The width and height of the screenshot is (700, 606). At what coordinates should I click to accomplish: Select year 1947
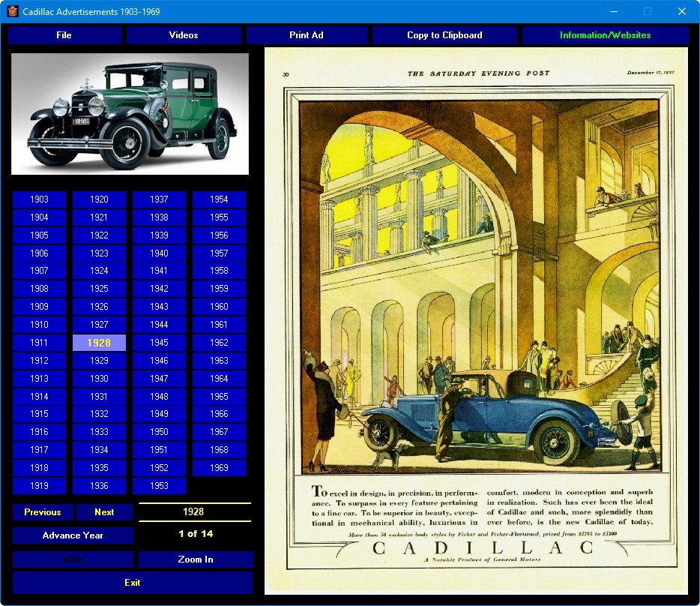(159, 379)
